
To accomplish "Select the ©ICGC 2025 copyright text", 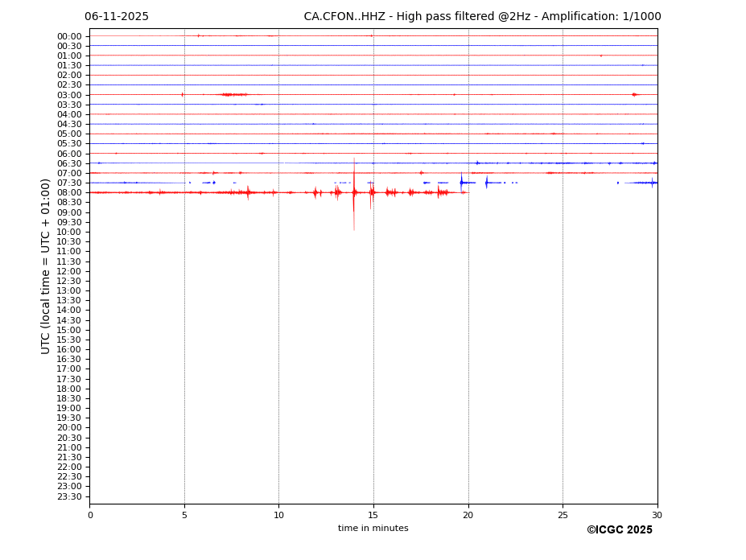I will [619, 530].
